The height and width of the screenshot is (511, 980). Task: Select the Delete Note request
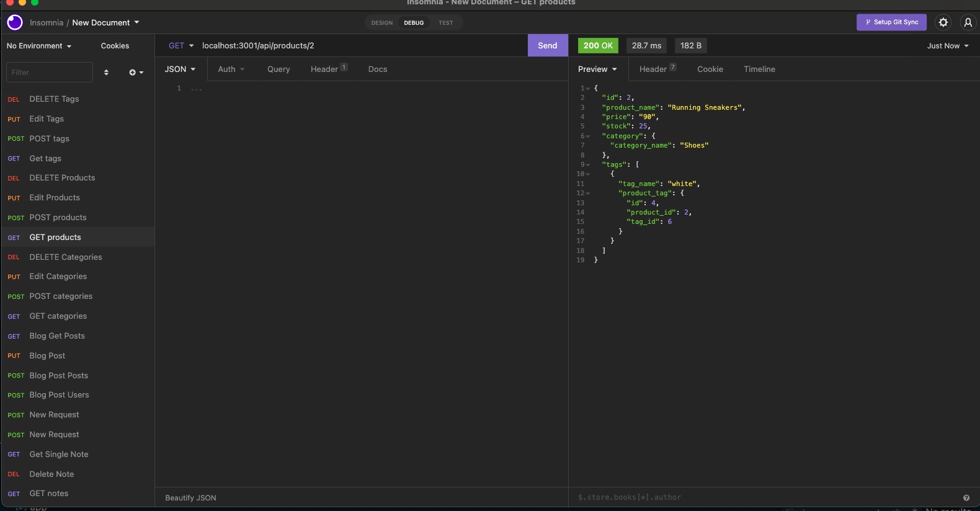click(x=78, y=474)
